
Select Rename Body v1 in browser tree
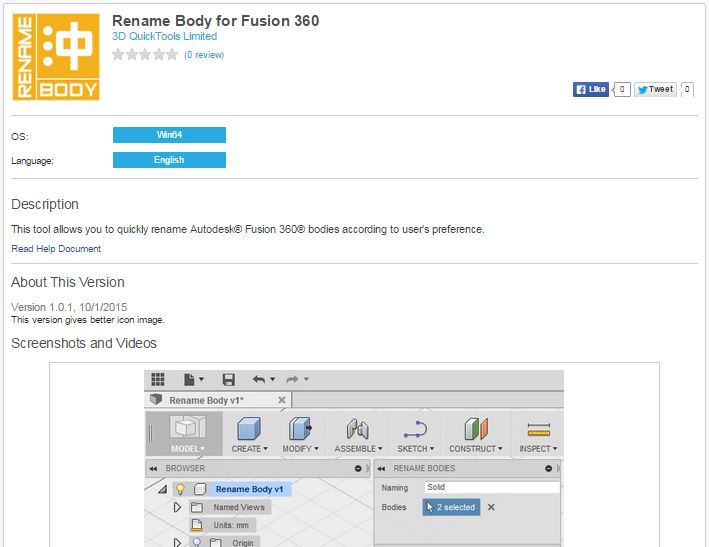[250, 489]
